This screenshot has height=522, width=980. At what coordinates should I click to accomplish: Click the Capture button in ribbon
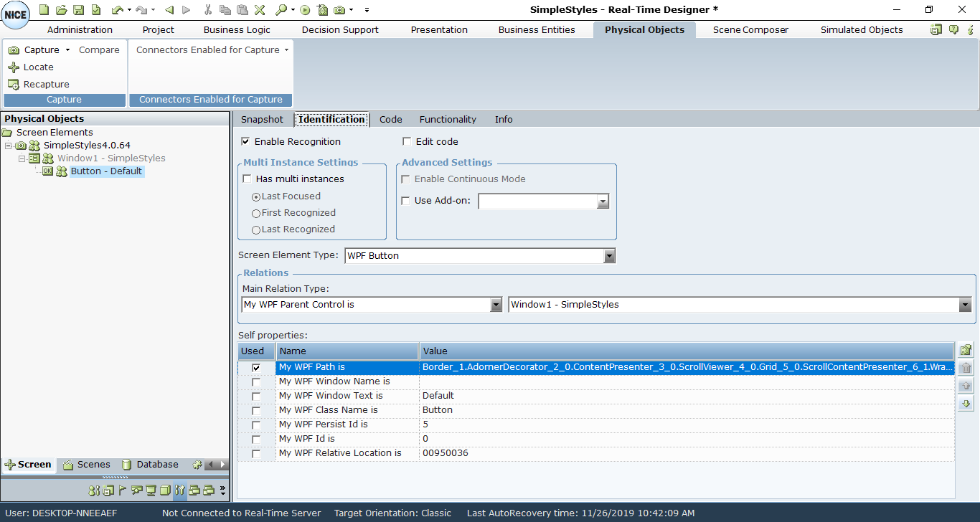pyautogui.click(x=34, y=49)
